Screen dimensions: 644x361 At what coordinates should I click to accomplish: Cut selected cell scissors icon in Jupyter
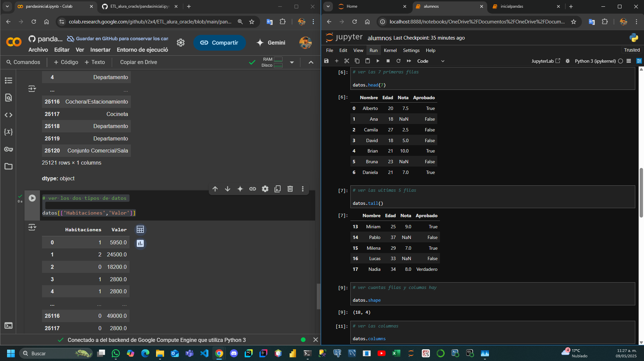(x=347, y=61)
